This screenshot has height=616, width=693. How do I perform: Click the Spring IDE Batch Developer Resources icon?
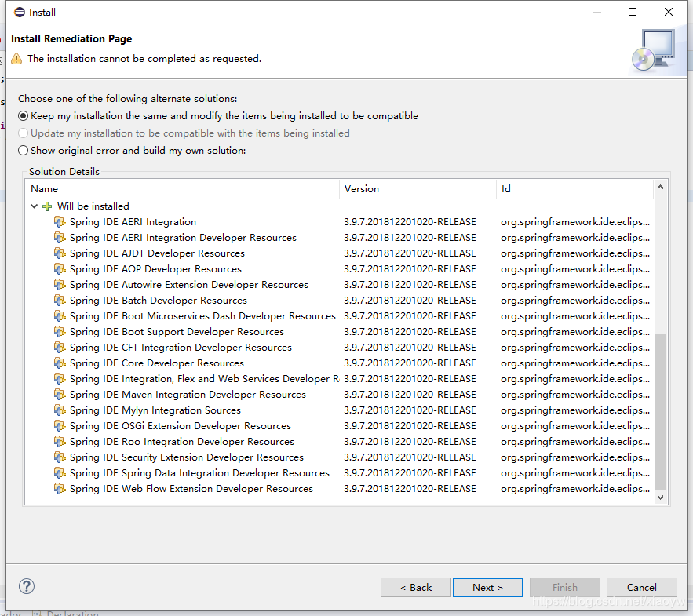pos(60,301)
